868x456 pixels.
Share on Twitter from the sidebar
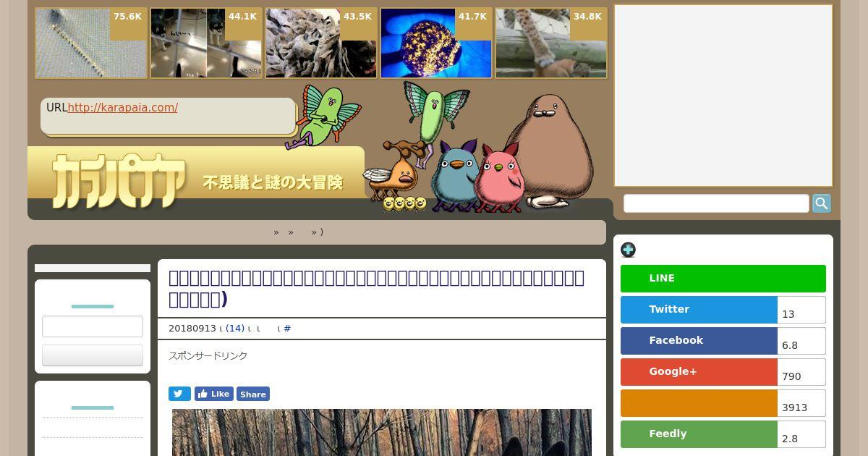(x=699, y=310)
